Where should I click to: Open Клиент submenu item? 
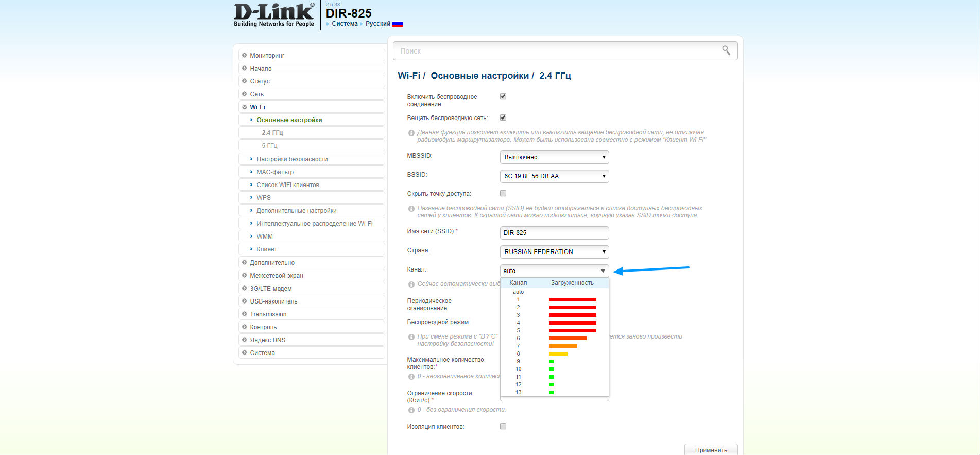[312, 249]
